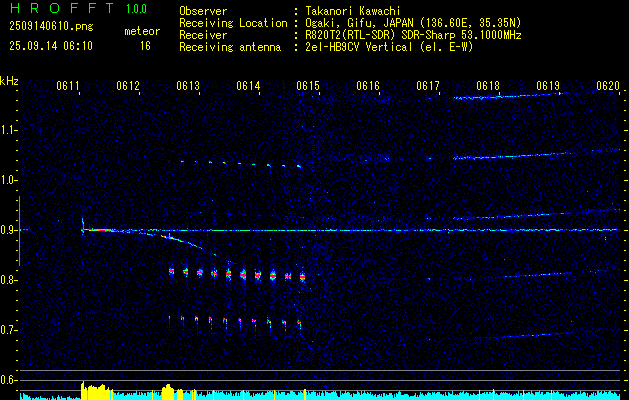Click the HROFFT program title
629x400 pixels.
[62, 8]
